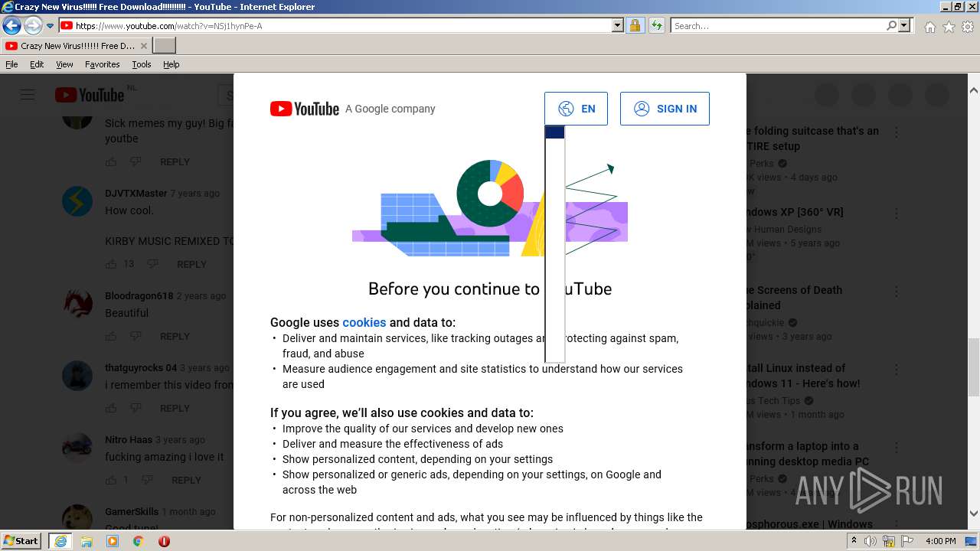980x551 pixels.
Task: Click the YouTube hamburger guide icon
Action: (x=28, y=95)
